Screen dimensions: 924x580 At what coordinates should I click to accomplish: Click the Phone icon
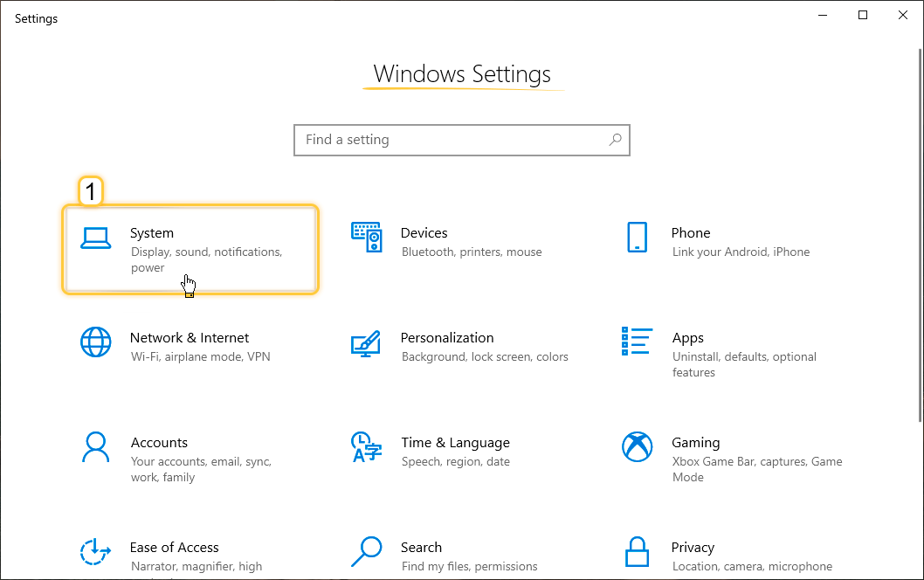638,237
